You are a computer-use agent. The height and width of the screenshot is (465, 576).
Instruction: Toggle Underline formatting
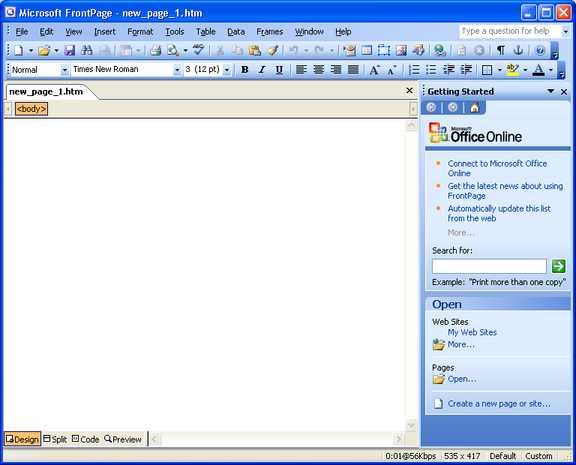pos(279,69)
